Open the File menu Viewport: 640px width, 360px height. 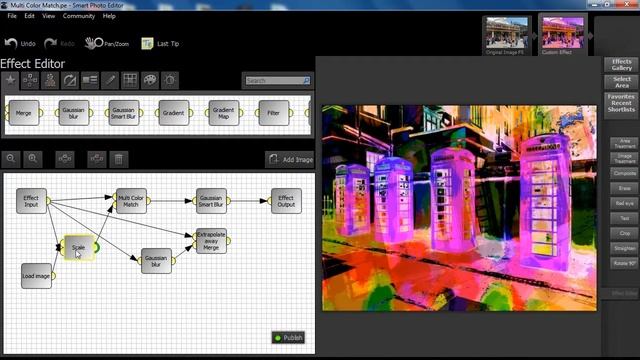(12, 16)
